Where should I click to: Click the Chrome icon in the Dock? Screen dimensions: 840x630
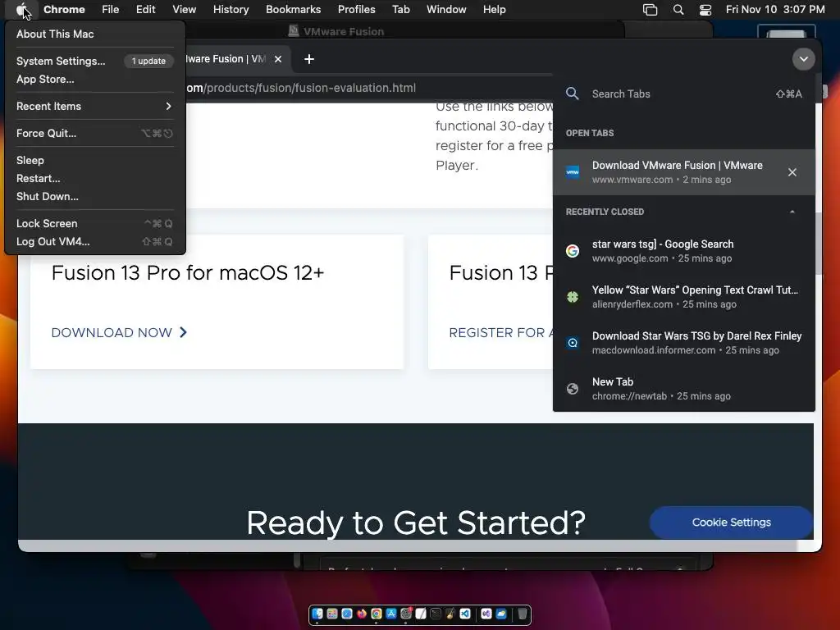coord(377,614)
